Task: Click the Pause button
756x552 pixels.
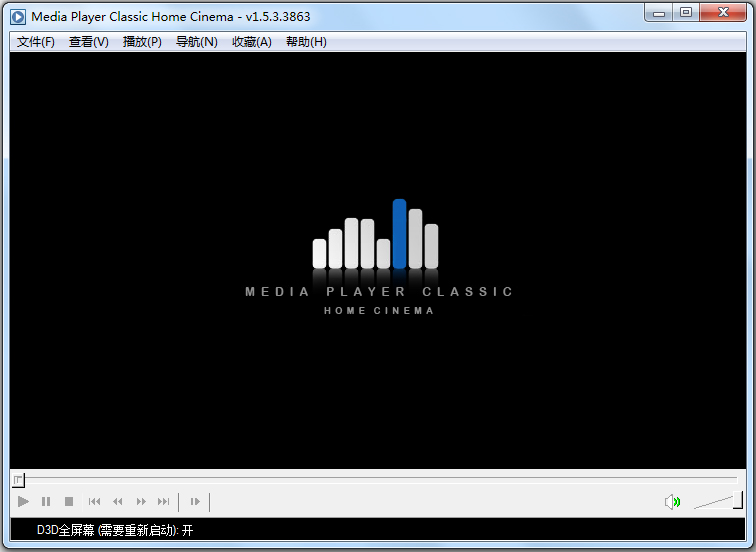Action: (46, 502)
